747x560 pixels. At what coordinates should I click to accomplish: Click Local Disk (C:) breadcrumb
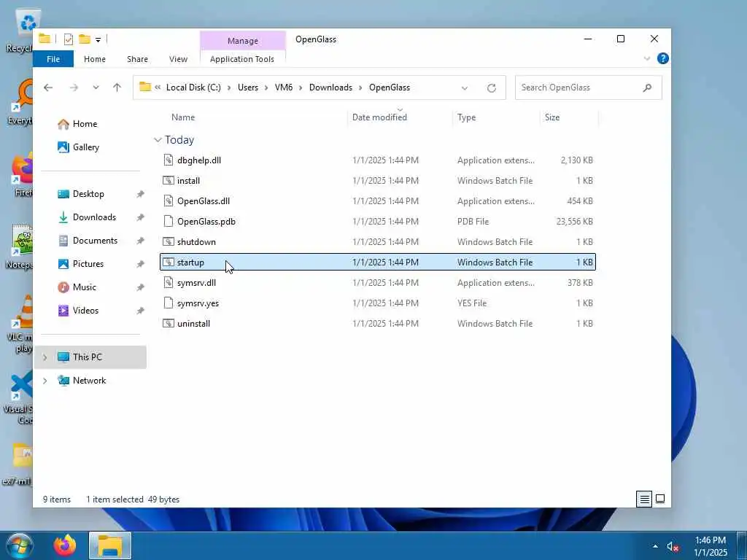point(193,87)
